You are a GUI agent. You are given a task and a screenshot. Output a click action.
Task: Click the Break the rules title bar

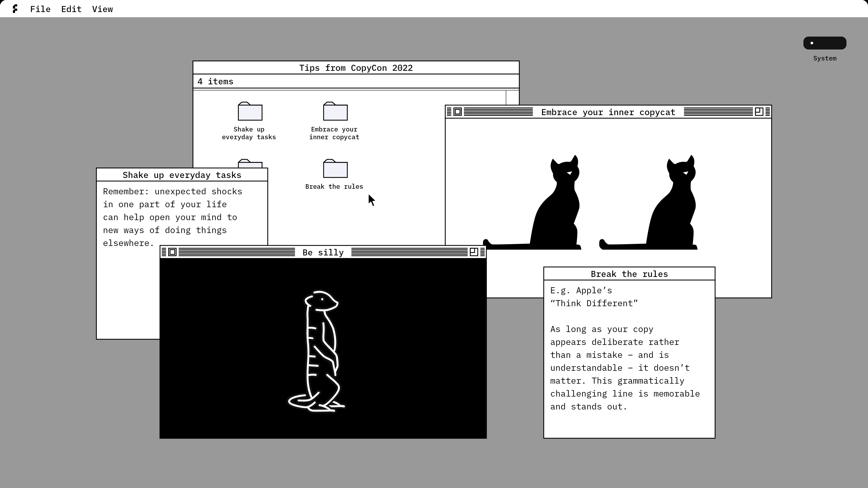pyautogui.click(x=629, y=274)
